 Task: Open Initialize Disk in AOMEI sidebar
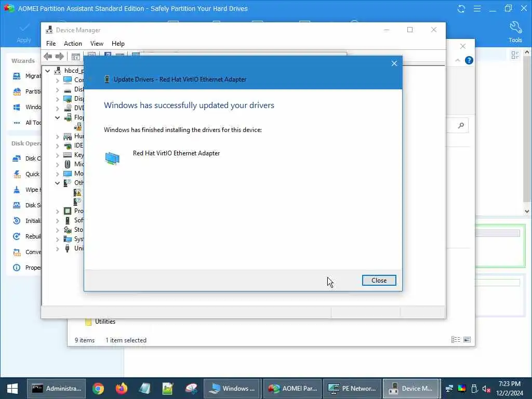(26, 221)
